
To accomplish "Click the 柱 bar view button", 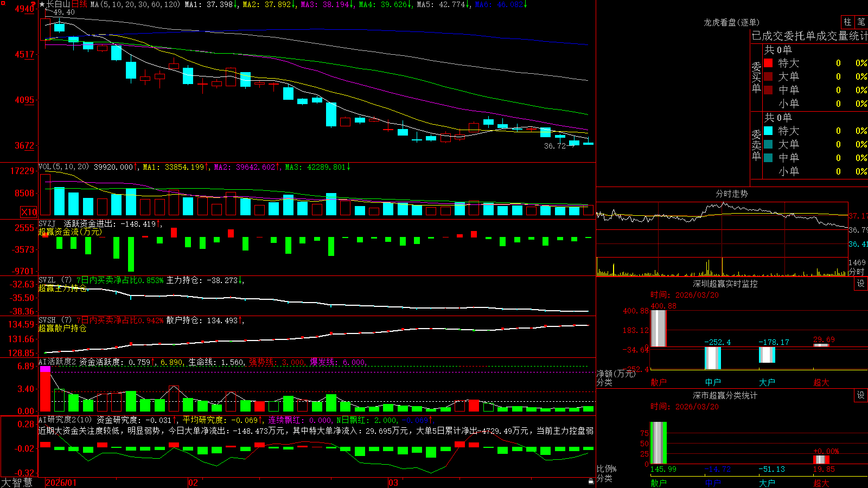I will pyautogui.click(x=847, y=22).
